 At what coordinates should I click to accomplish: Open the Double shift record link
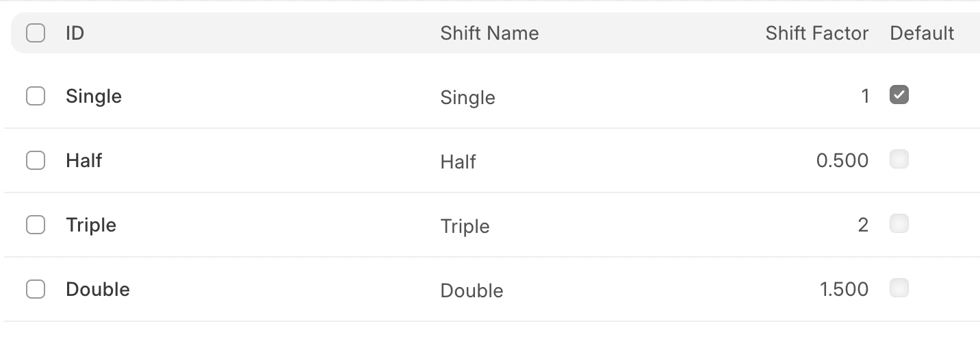click(98, 289)
